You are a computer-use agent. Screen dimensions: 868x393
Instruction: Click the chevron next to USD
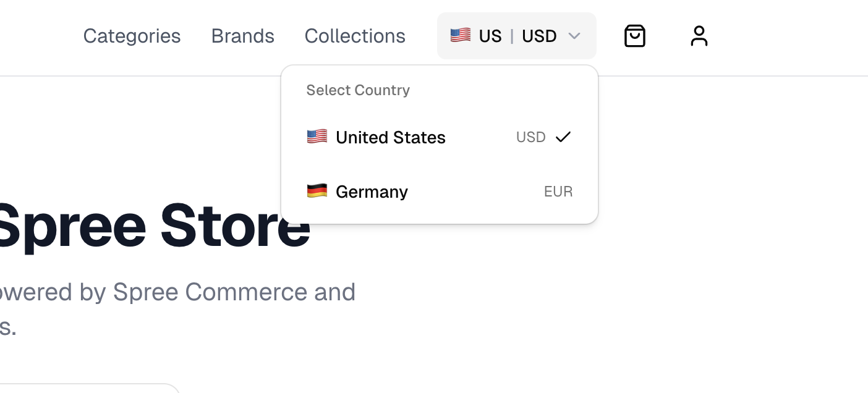click(x=574, y=36)
